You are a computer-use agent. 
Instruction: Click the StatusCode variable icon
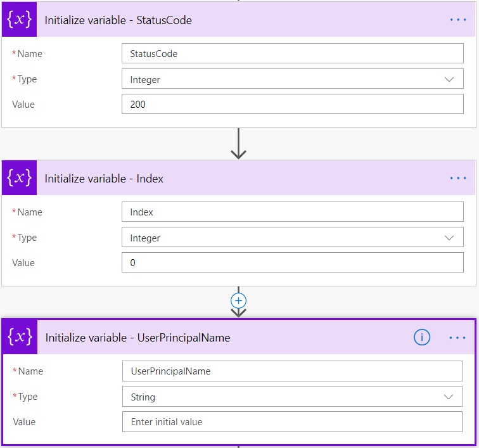tap(19, 20)
